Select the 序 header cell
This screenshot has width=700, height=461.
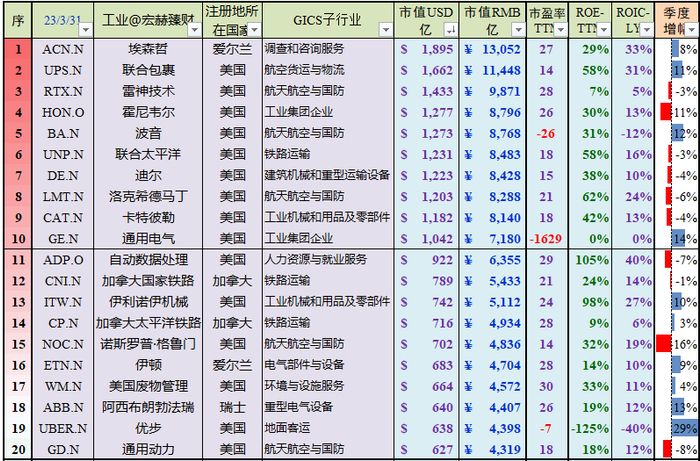click(18, 21)
